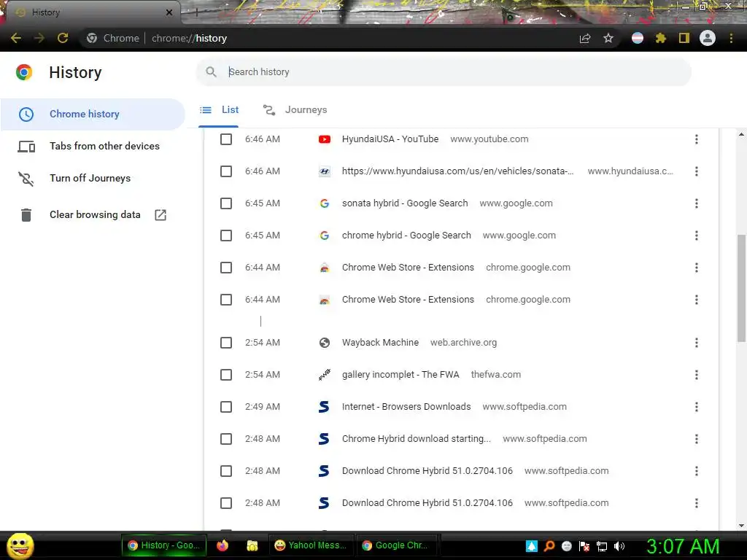The width and height of the screenshot is (747, 560).
Task: Open Clear browsing data
Action: [95, 215]
